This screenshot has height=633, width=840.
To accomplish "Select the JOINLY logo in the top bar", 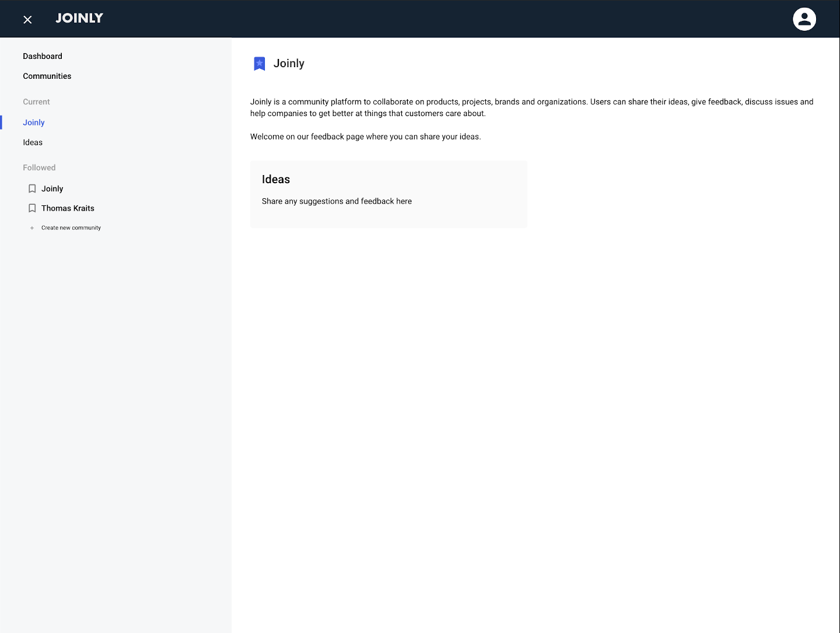I will pos(79,18).
